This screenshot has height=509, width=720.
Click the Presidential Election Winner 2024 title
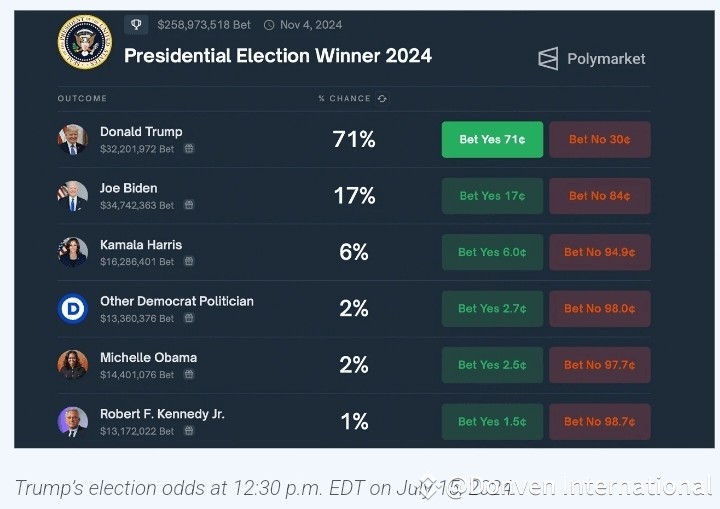[x=278, y=56]
